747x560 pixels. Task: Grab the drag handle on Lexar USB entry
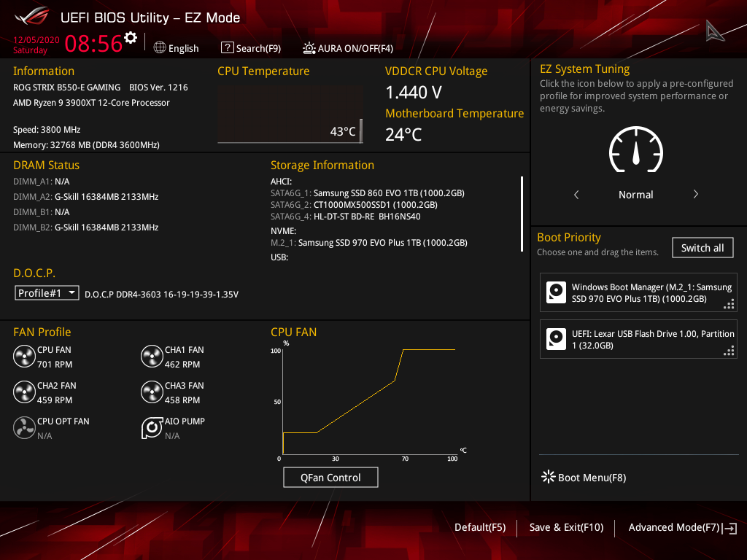click(729, 351)
